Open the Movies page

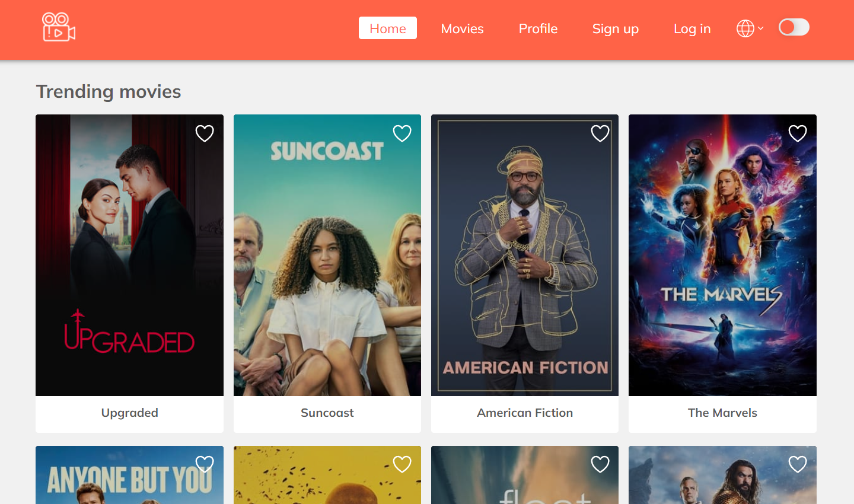coord(463,28)
